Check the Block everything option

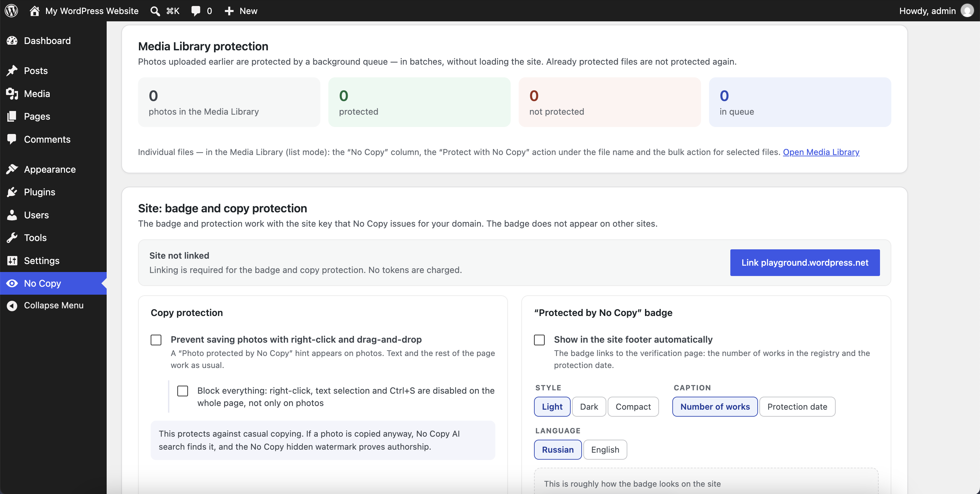183,391
